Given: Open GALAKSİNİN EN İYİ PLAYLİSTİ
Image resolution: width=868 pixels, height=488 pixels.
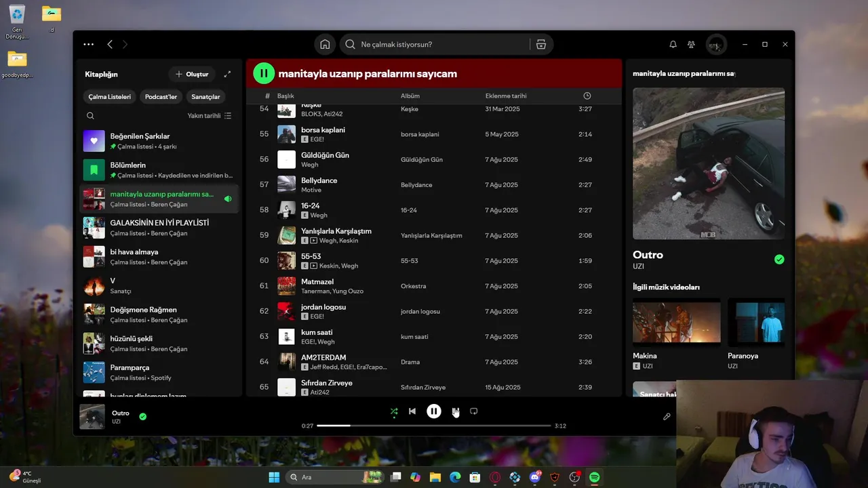Looking at the screenshot, I should [159, 228].
